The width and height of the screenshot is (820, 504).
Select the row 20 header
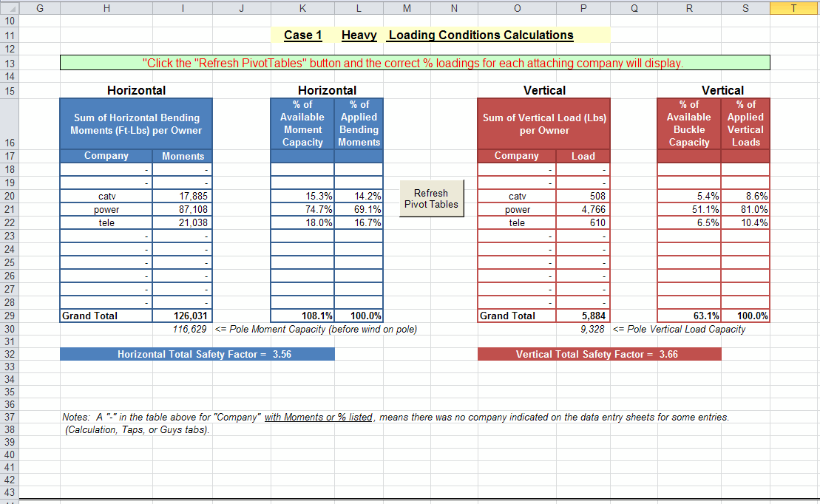[10, 196]
